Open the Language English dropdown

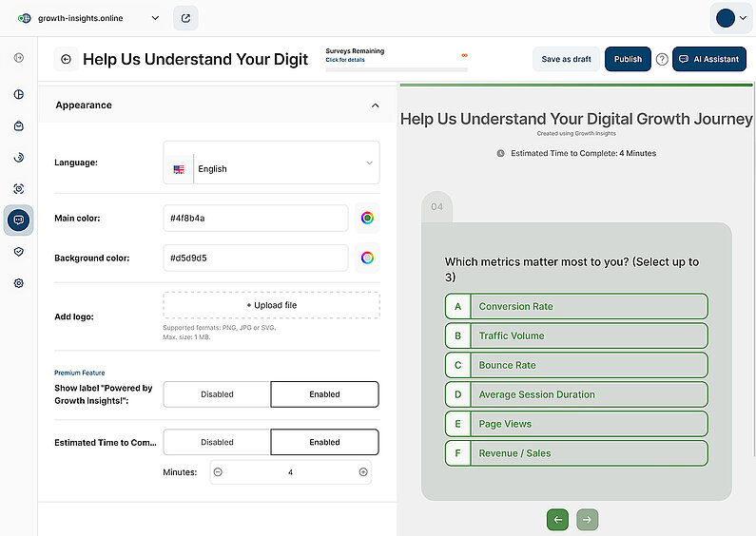click(271, 163)
